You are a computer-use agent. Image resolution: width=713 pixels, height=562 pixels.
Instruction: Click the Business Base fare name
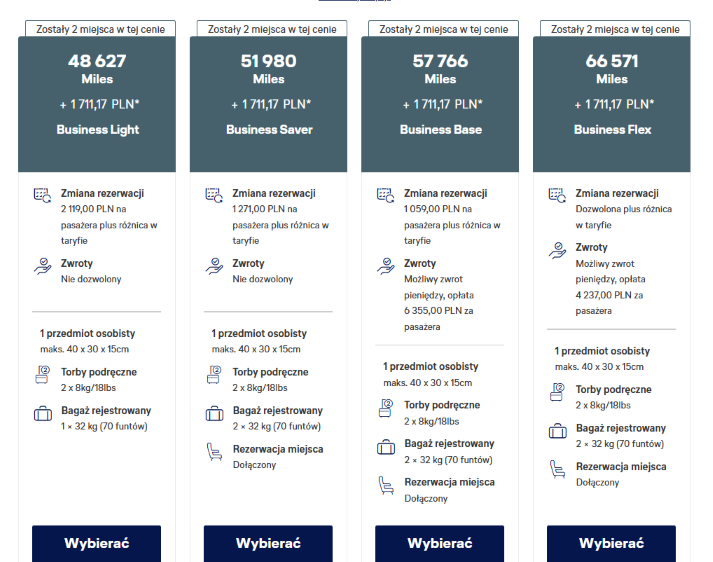coord(441,130)
